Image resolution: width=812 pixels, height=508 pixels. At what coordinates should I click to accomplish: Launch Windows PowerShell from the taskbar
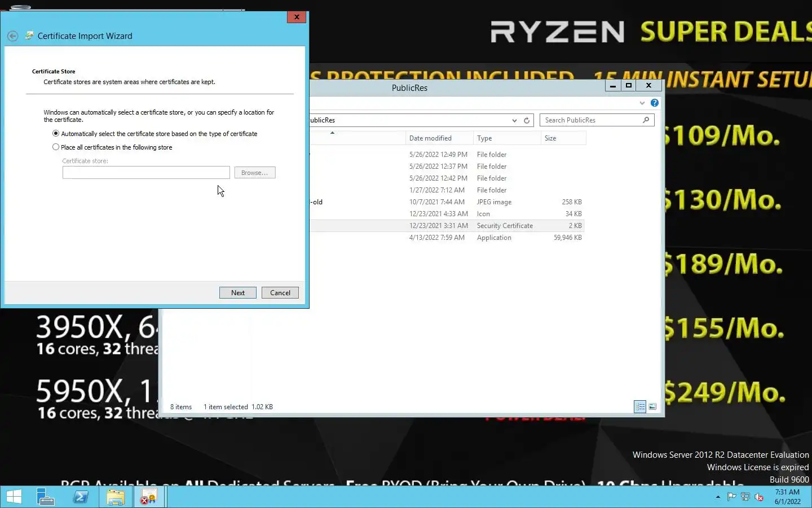click(x=81, y=497)
